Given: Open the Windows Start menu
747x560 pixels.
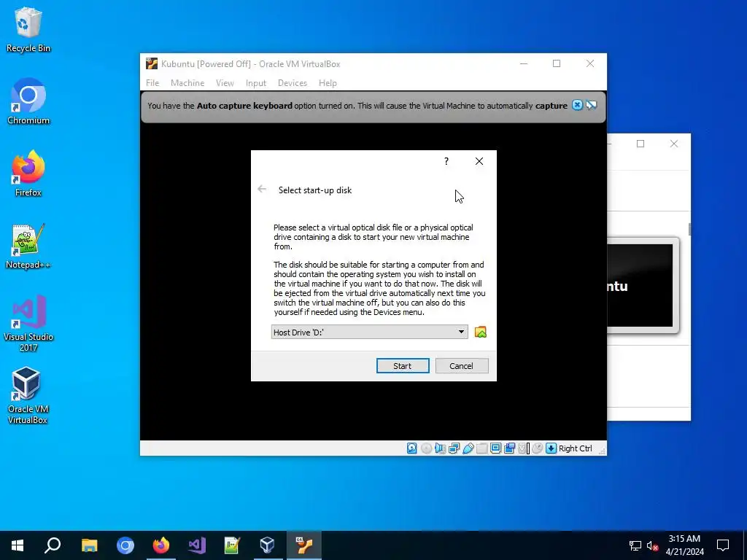Looking at the screenshot, I should pyautogui.click(x=18, y=545).
